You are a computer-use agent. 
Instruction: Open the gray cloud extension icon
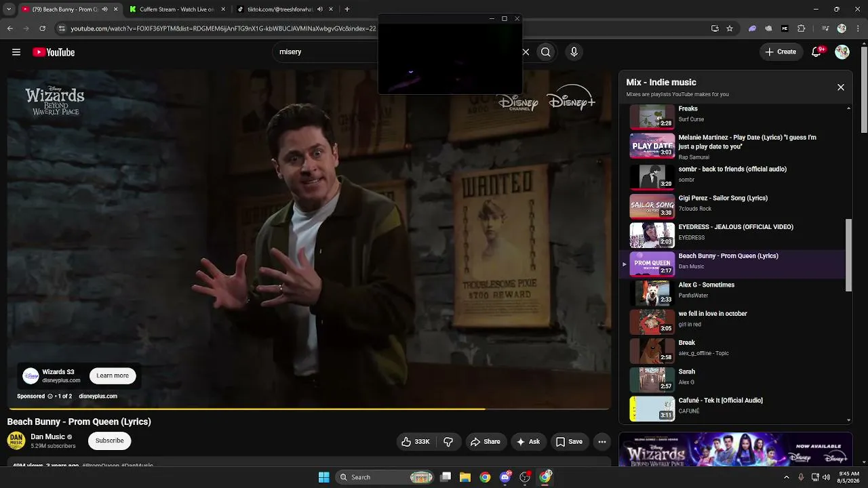768,28
